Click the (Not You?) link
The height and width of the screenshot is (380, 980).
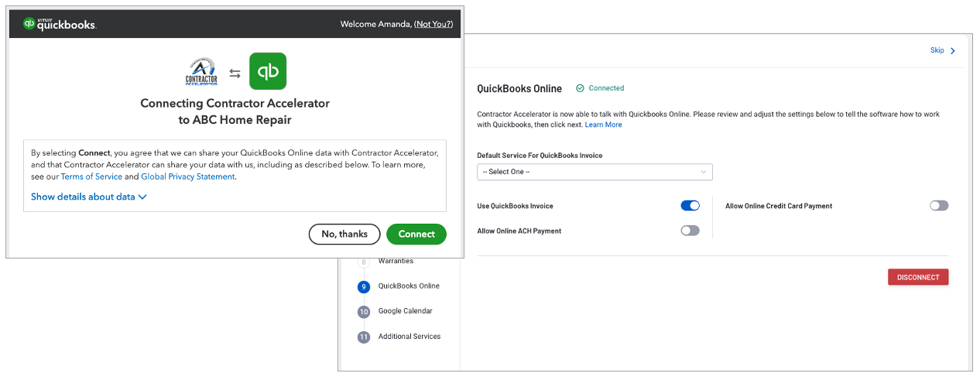433,25
